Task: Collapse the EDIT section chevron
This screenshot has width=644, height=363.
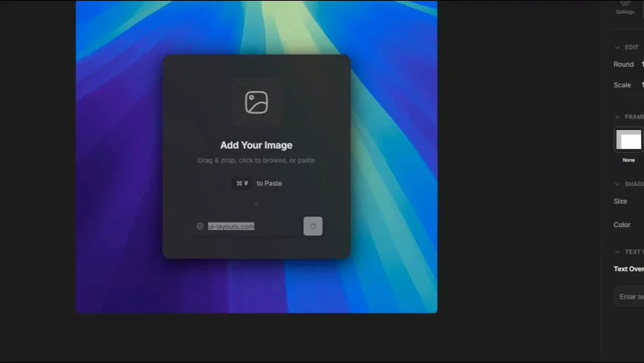Action: click(617, 47)
